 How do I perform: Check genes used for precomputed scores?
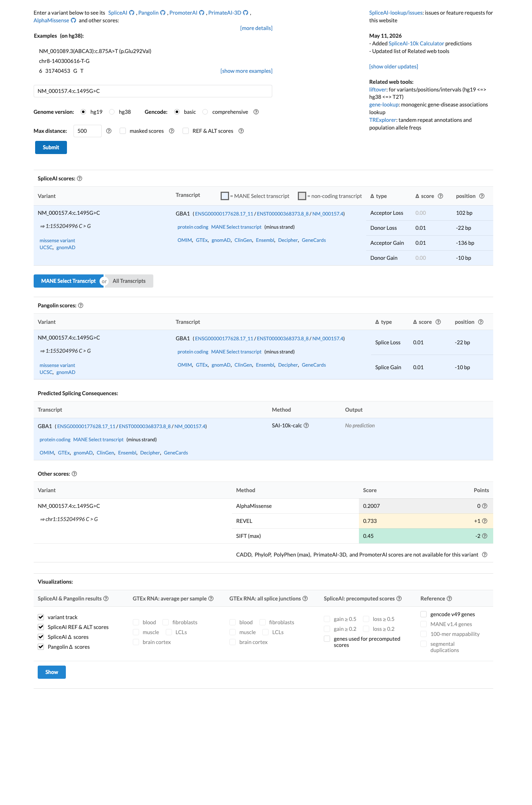pos(327,639)
